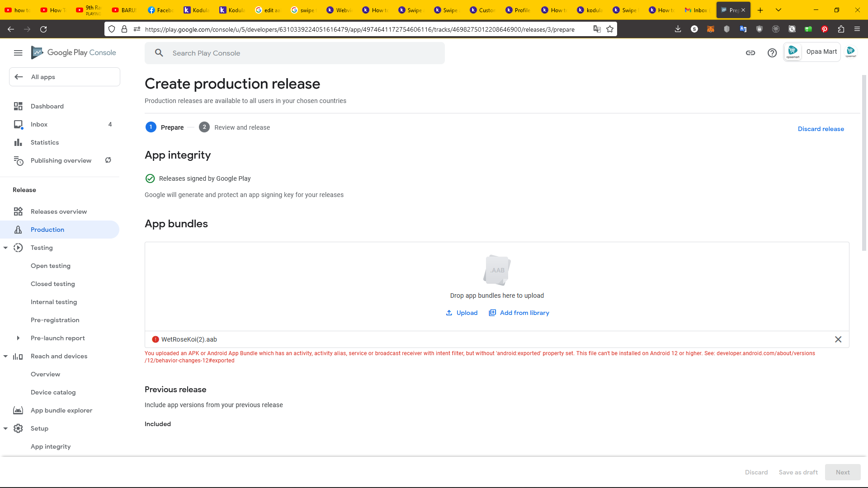Collapse the Testing section arrow
Screen dimensions: 868x488
tap(5, 248)
